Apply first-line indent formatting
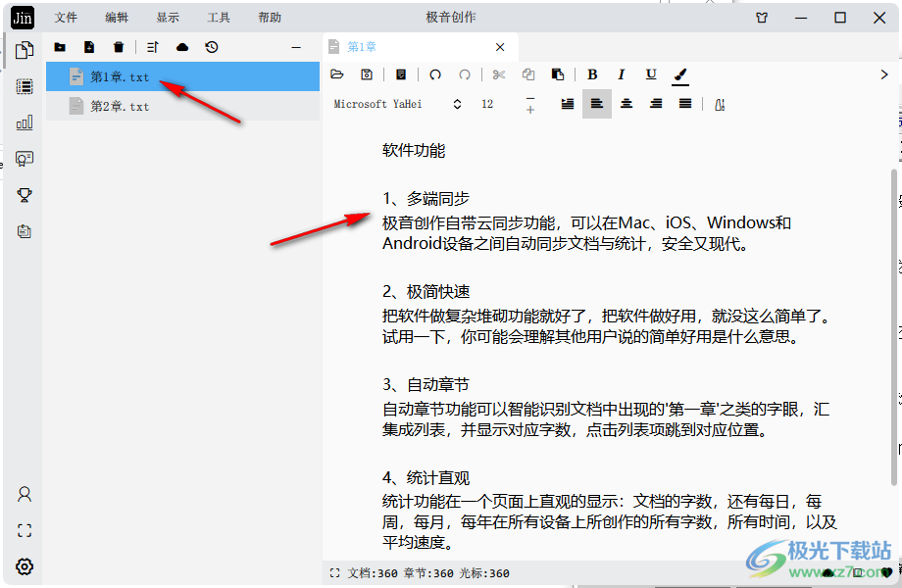The height and width of the screenshot is (588, 902). coord(568,104)
